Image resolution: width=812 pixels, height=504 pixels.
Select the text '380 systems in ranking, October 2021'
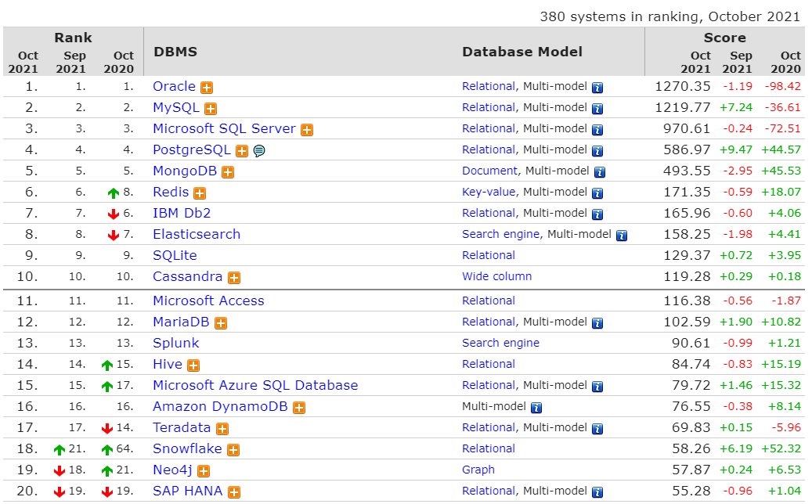[670, 16]
